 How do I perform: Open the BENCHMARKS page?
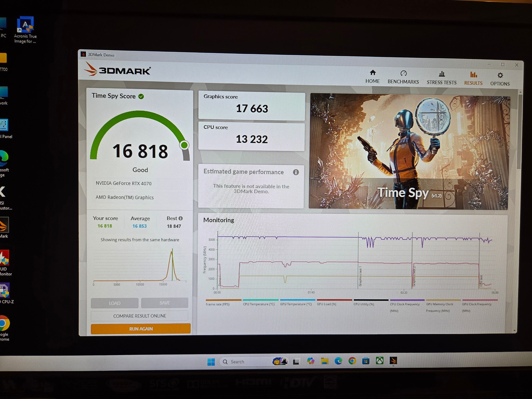pyautogui.click(x=403, y=77)
